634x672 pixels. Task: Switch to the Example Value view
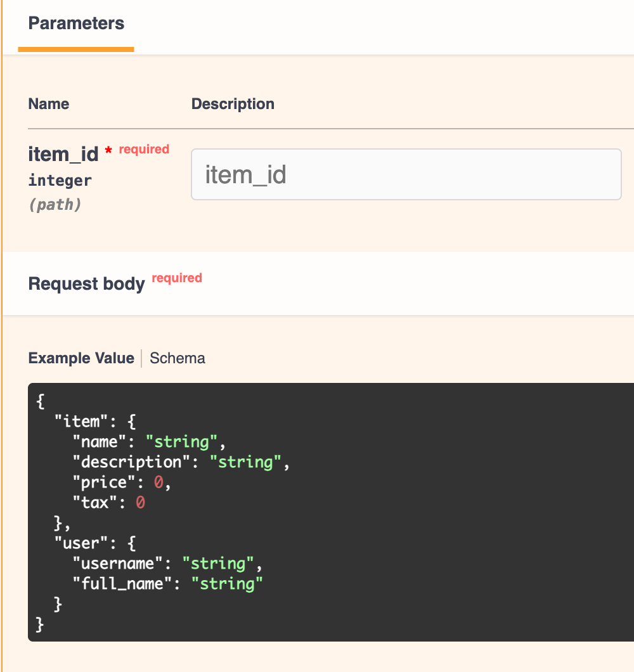(81, 358)
